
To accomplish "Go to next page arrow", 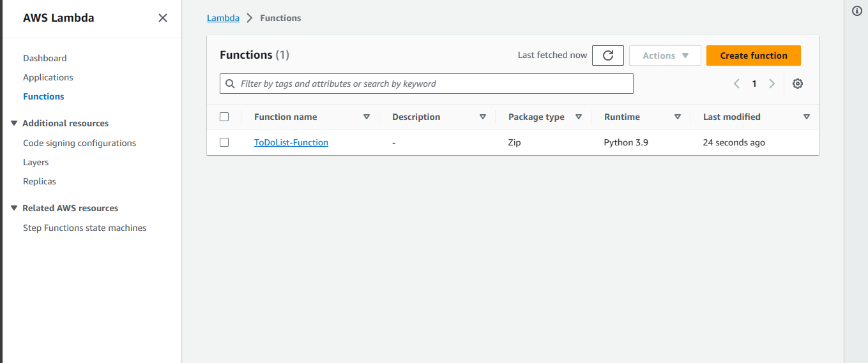I will (772, 84).
